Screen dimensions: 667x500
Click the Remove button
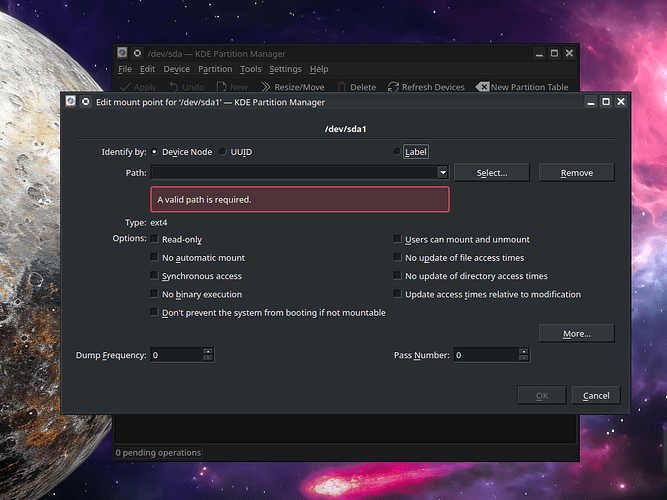click(x=576, y=172)
